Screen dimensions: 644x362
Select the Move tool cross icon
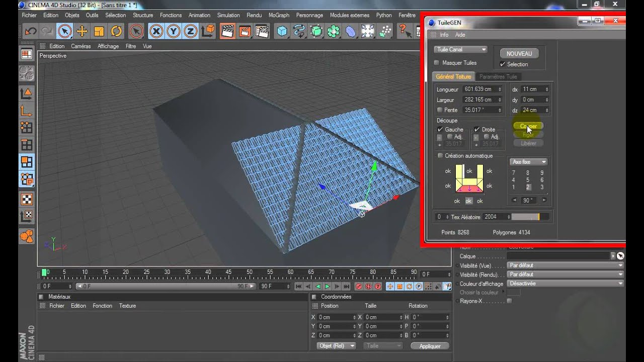click(x=82, y=31)
